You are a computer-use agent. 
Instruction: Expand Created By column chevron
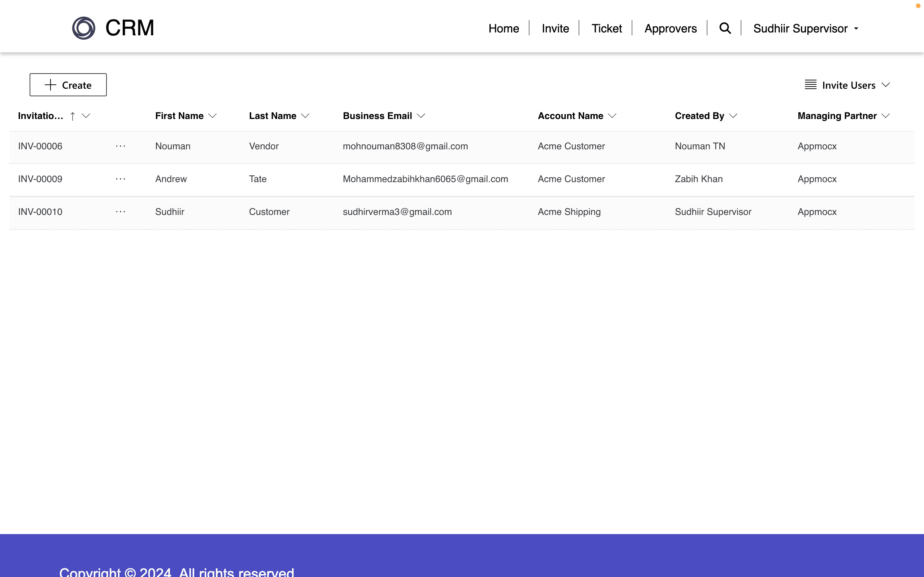coord(733,116)
